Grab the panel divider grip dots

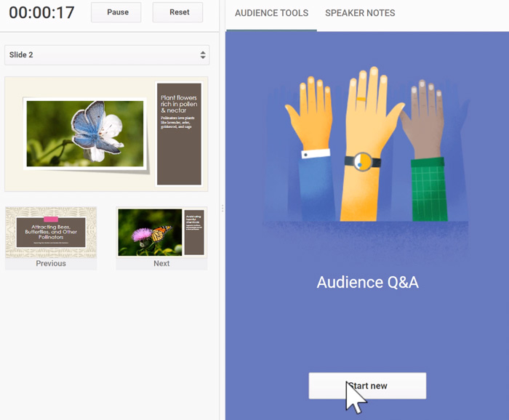[x=223, y=209]
